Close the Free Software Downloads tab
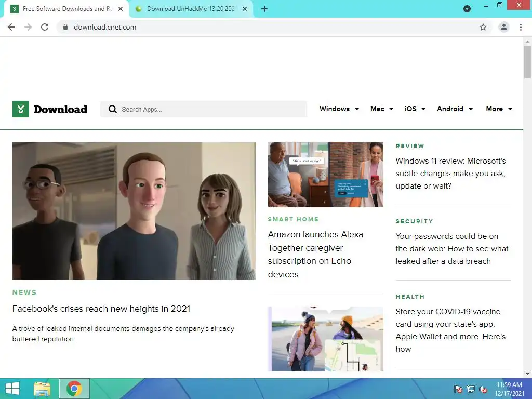The image size is (532, 399). (x=121, y=9)
